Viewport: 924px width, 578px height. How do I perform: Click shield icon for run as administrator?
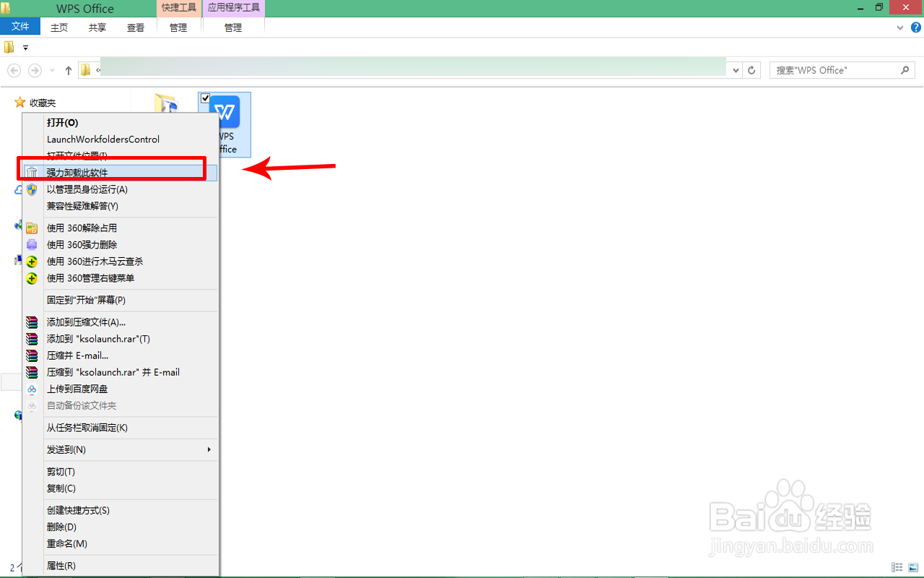(x=32, y=189)
